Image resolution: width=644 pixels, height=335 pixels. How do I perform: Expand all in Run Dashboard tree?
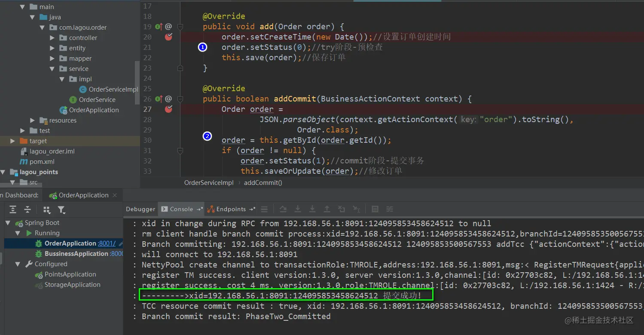[x=13, y=209]
